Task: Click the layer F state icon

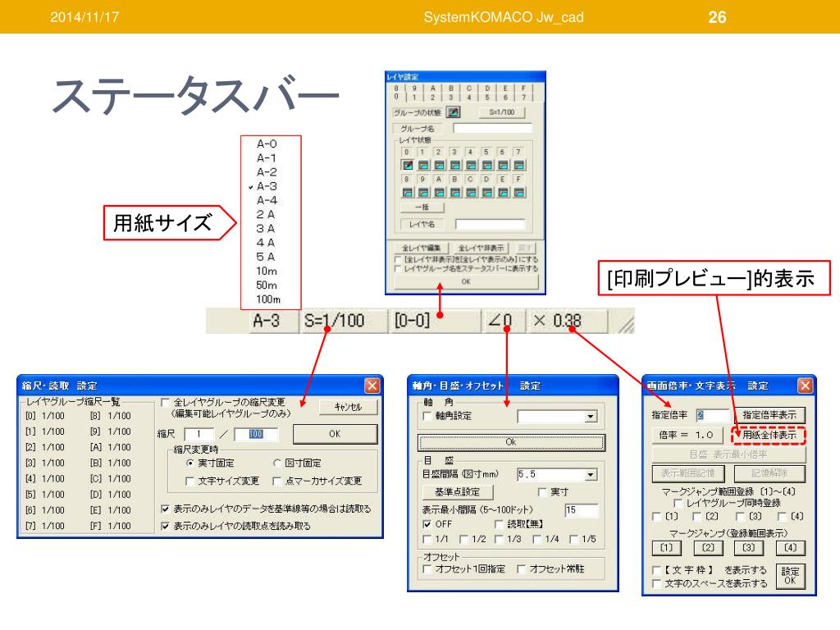Action: click(x=518, y=192)
